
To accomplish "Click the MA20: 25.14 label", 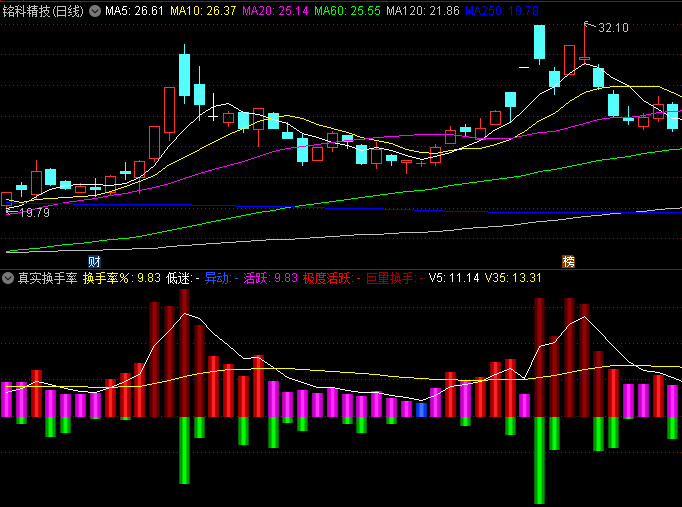I will 275,11.
